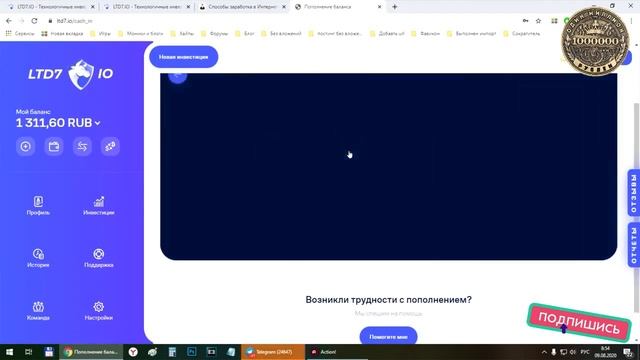Click the Помогите мне button

388,336
